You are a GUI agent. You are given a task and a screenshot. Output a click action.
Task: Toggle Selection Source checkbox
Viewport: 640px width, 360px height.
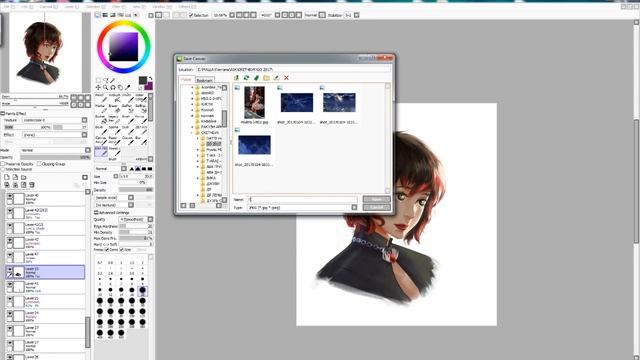point(3,169)
